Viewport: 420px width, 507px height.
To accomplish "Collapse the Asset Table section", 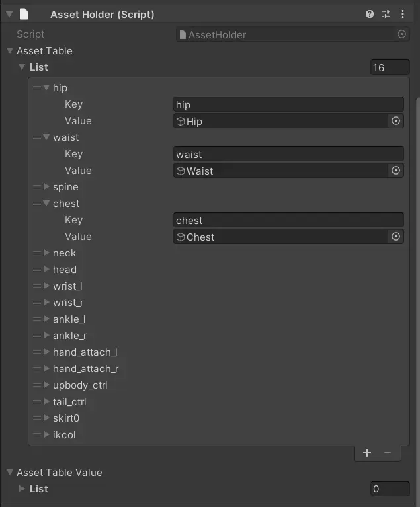I will click(x=10, y=51).
